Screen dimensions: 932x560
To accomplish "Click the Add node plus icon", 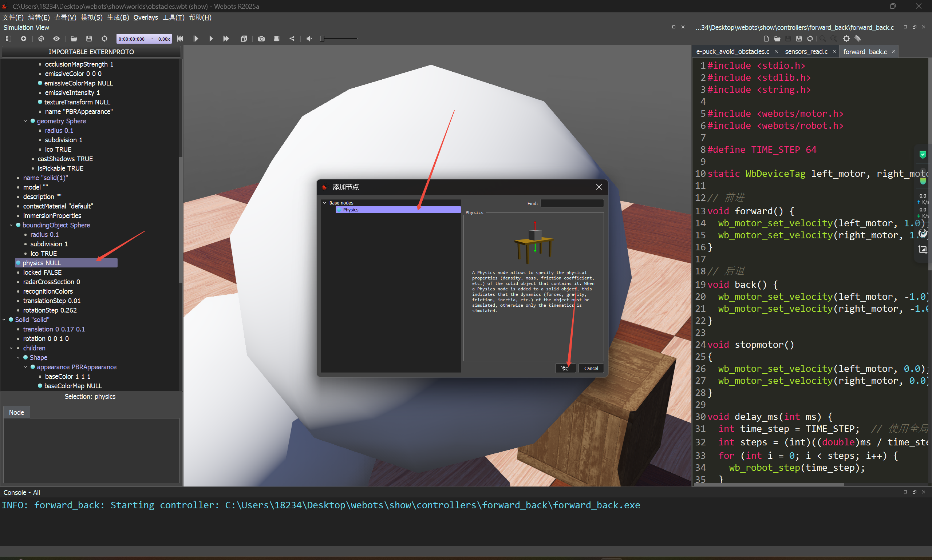I will point(23,39).
